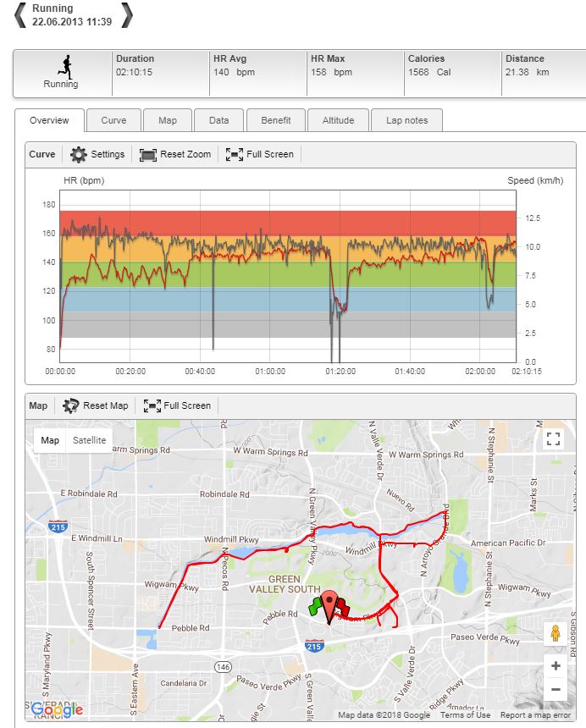Open the Altitude tab
The height and width of the screenshot is (728, 586).
pyautogui.click(x=338, y=120)
